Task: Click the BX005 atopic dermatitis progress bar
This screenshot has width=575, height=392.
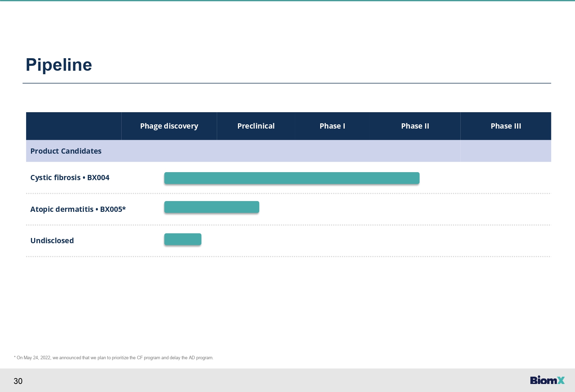Action: coord(212,207)
